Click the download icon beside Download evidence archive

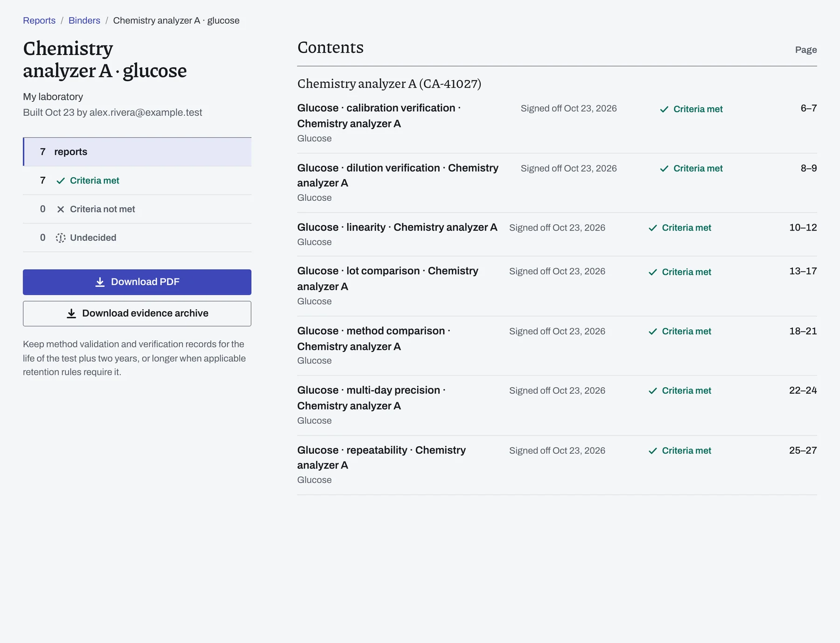pos(71,314)
